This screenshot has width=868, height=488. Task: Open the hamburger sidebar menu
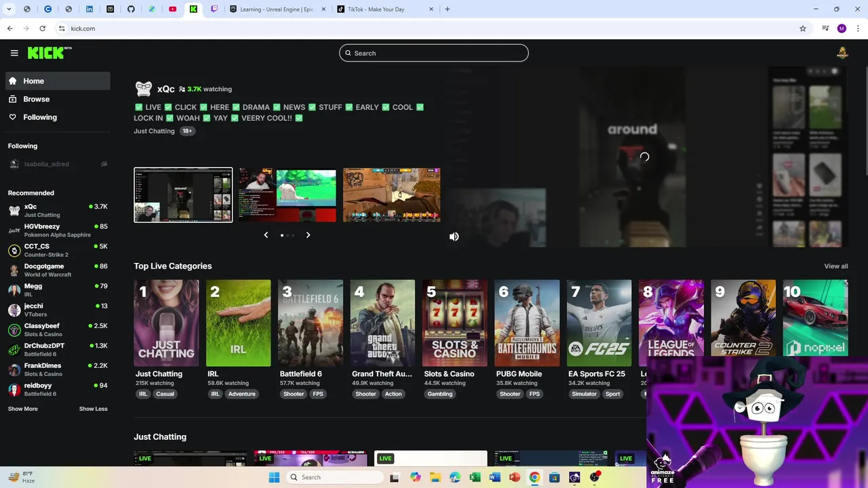coord(14,53)
